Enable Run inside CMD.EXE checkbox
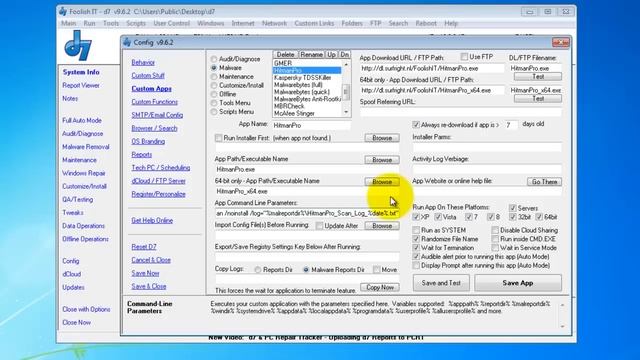The width and height of the screenshot is (640, 360). click(x=495, y=239)
